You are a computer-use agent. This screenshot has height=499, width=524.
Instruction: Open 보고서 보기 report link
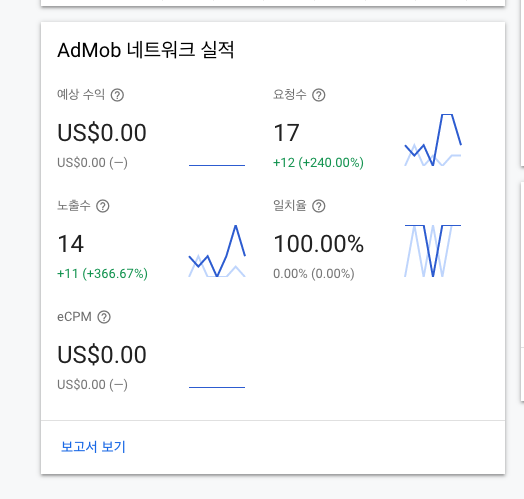pyautogui.click(x=93, y=447)
